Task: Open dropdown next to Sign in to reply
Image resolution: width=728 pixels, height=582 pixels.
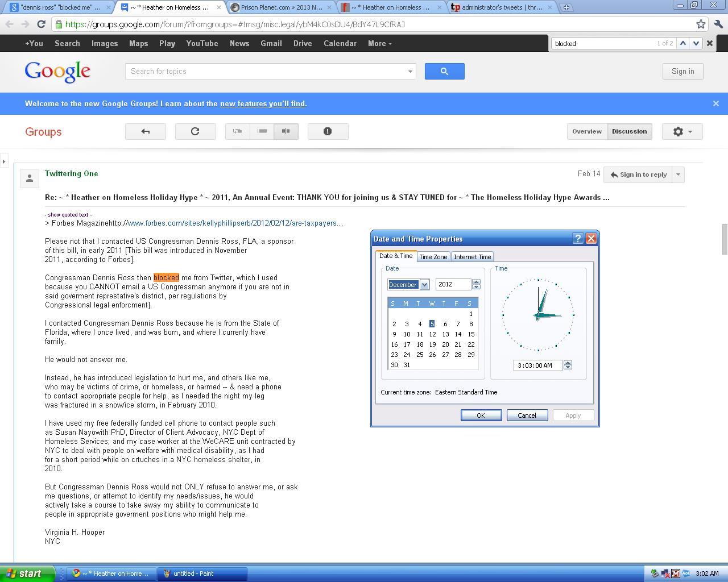Action: point(678,174)
